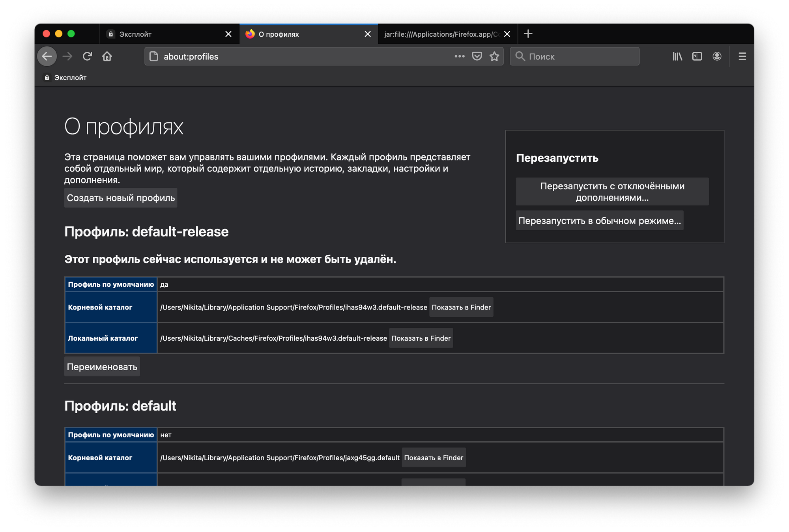Click Перезапустить в обычном режиме button

tap(599, 221)
